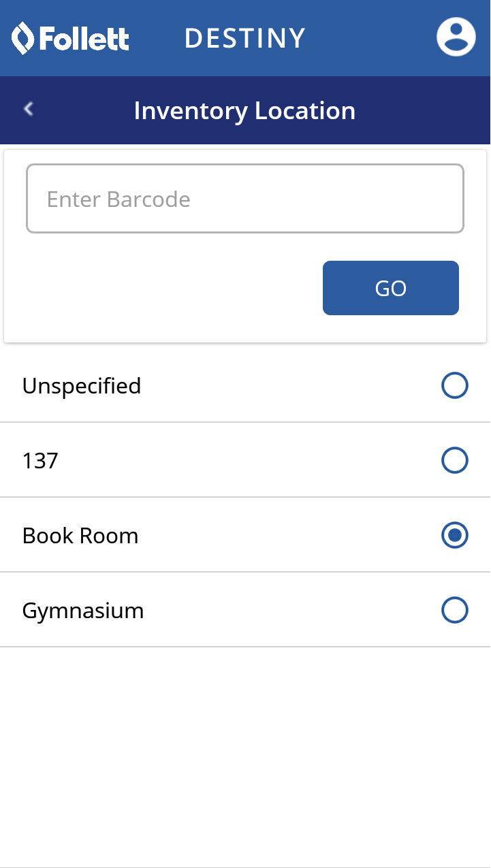Tap the Gymnasium location label
This screenshot has height=868, width=491.
point(83,611)
